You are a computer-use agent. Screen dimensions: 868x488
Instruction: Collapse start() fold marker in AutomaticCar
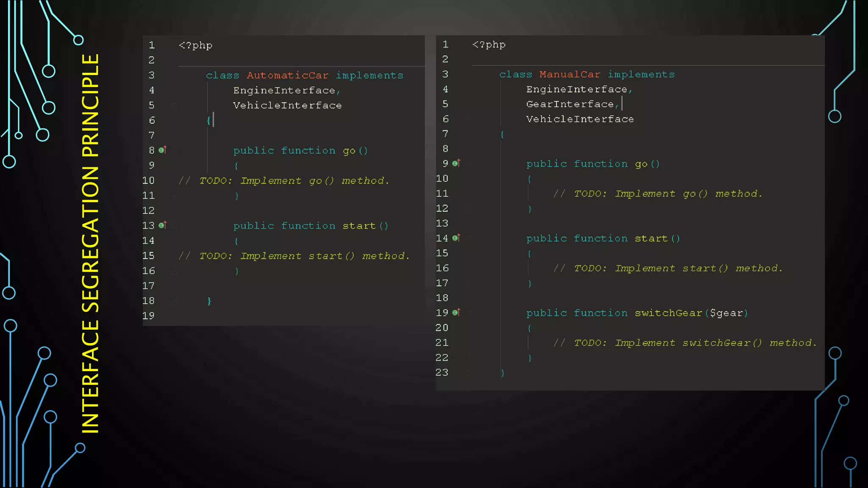point(174,226)
